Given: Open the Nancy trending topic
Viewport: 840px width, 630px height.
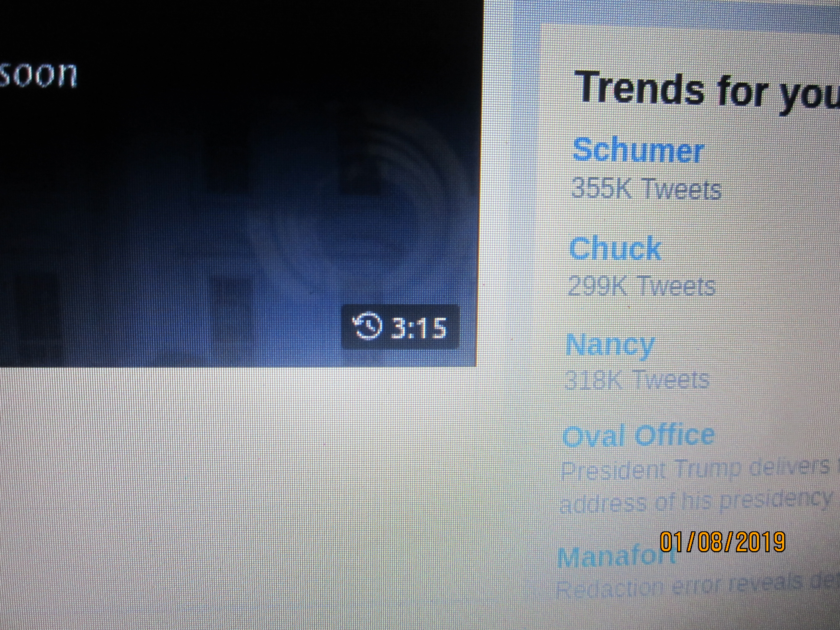Looking at the screenshot, I should 610,346.
